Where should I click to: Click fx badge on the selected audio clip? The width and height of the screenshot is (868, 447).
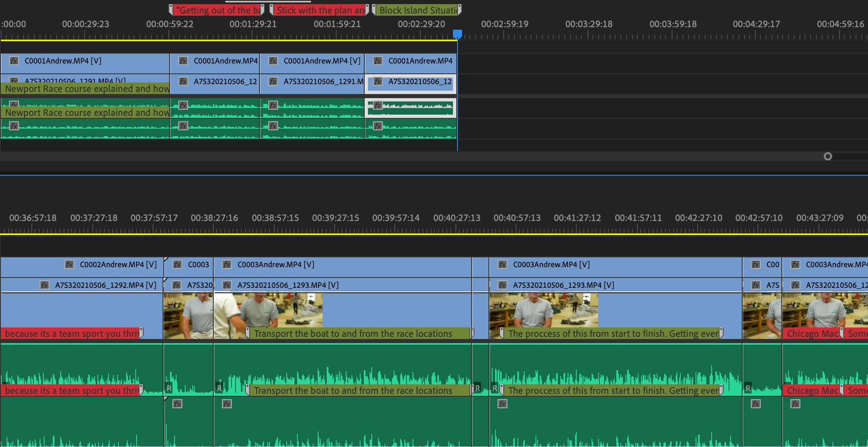click(x=378, y=105)
